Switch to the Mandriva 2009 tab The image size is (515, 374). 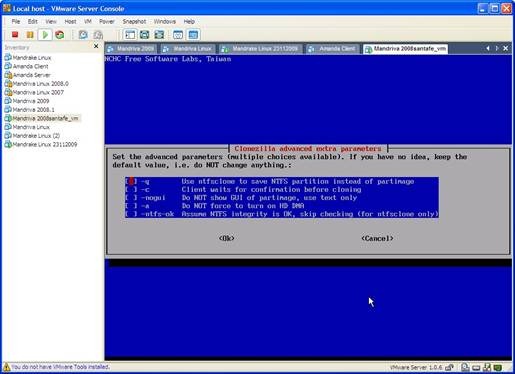(x=131, y=49)
